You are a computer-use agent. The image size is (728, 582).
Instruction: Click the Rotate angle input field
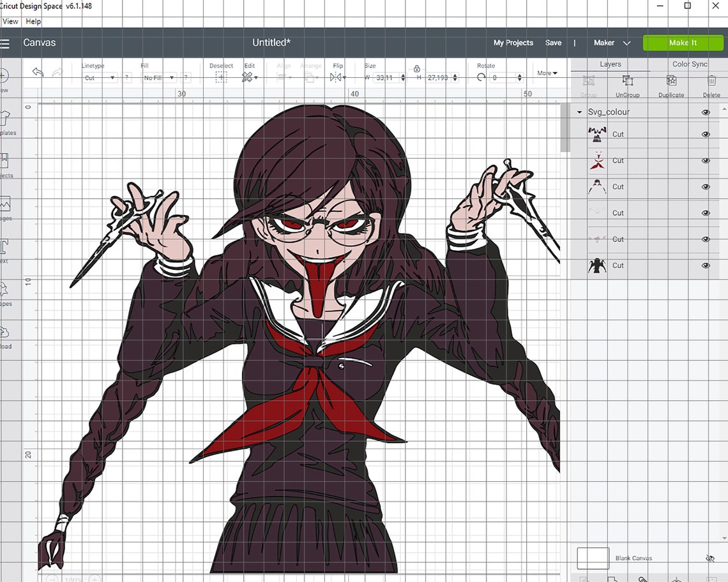503,78
